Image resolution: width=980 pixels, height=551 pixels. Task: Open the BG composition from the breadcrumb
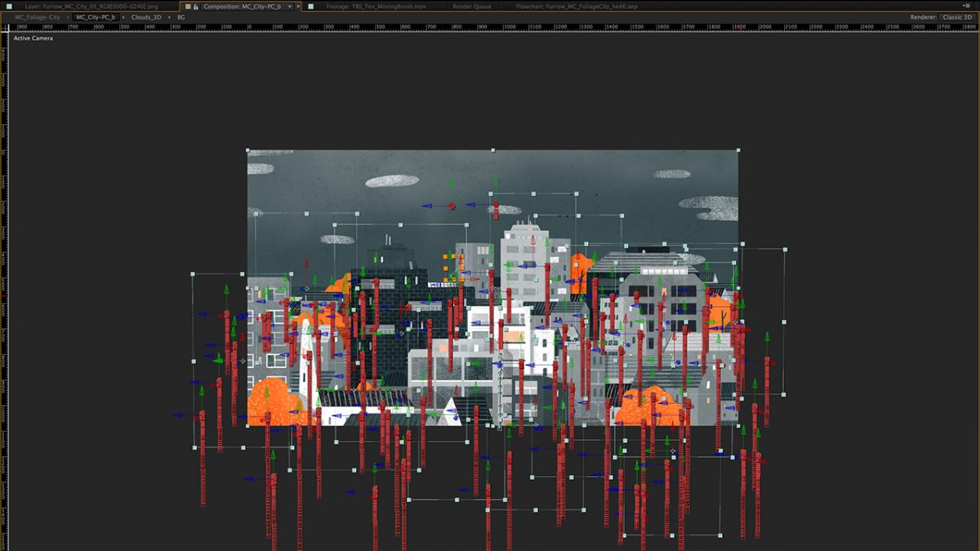tap(181, 17)
